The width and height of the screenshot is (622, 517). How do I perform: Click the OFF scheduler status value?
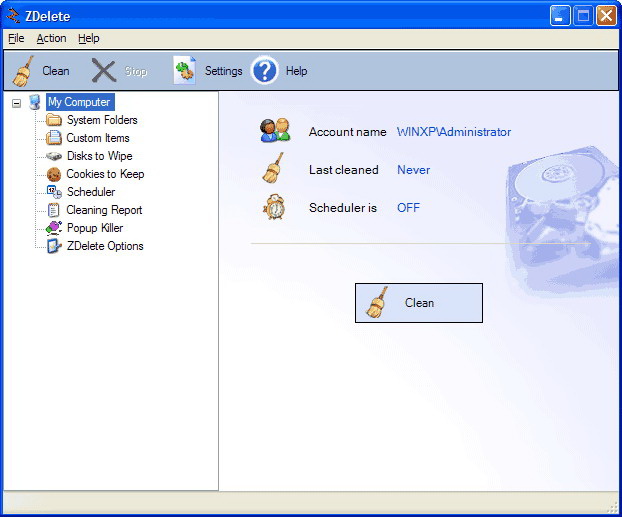[x=408, y=208]
